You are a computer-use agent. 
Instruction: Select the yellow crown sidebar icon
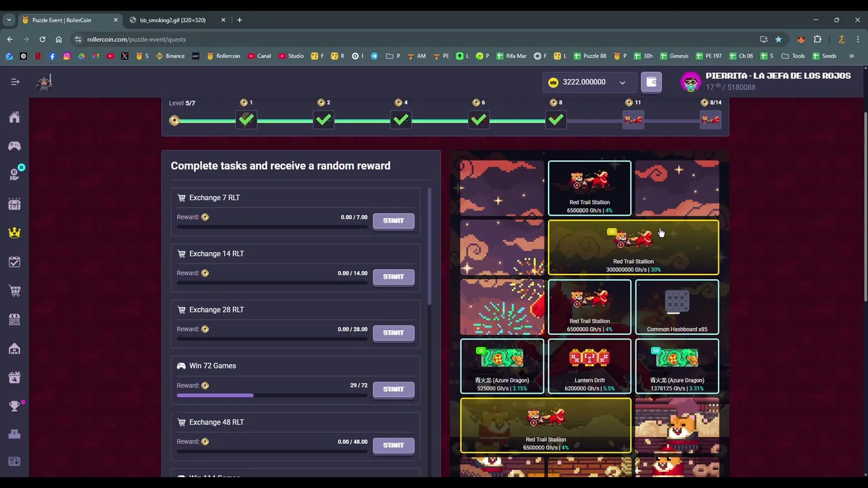click(14, 232)
